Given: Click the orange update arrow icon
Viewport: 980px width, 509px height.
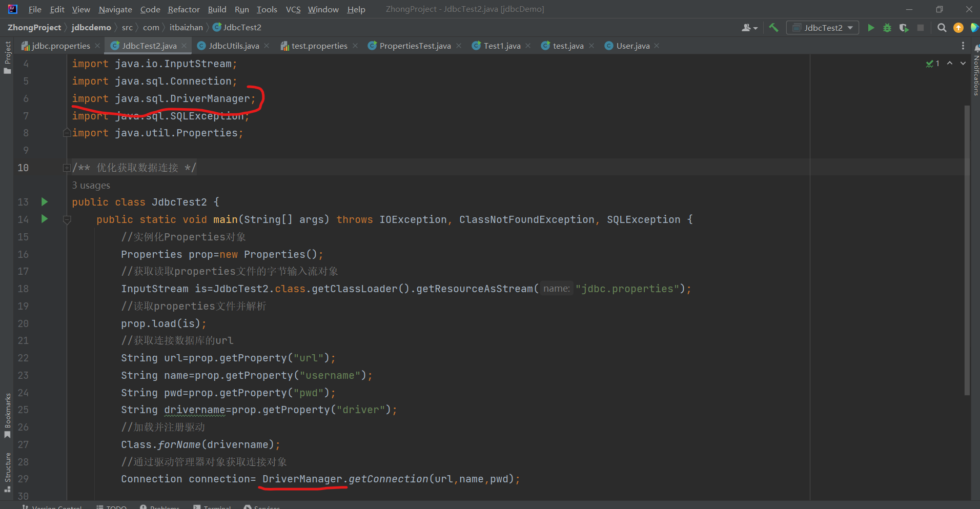Looking at the screenshot, I should [958, 28].
